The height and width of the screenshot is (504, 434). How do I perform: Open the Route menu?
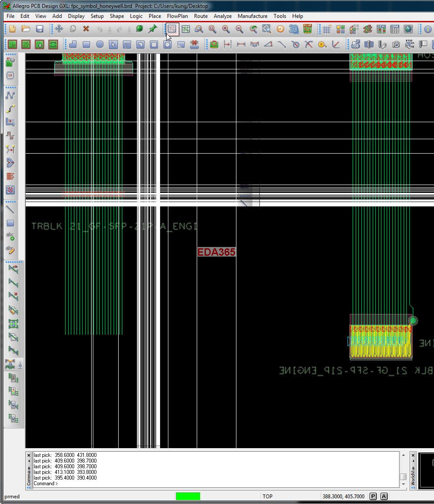201,16
